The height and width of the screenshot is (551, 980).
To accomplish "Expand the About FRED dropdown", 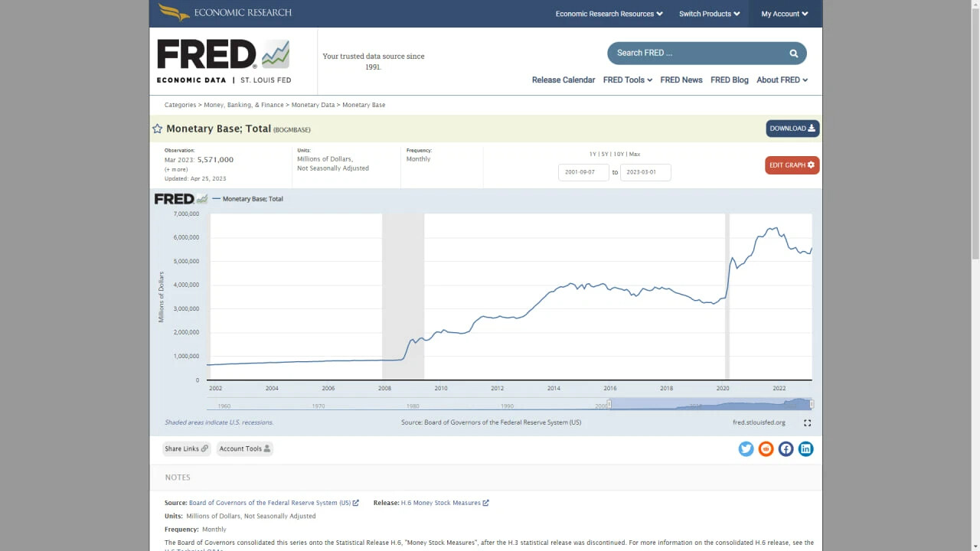I will (x=782, y=80).
